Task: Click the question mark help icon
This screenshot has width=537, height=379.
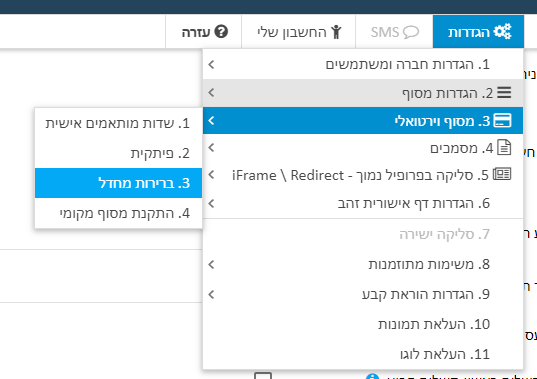Action: [221, 31]
